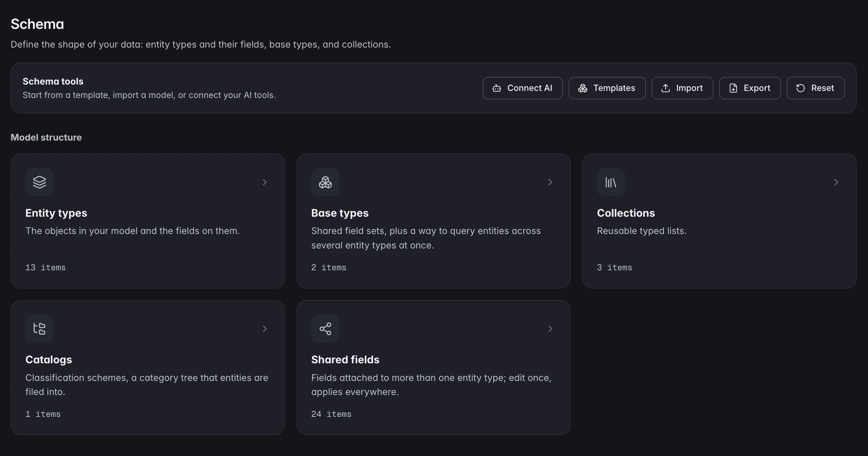The image size is (868, 456).
Task: Click the '1 items' count
Action: [43, 414]
